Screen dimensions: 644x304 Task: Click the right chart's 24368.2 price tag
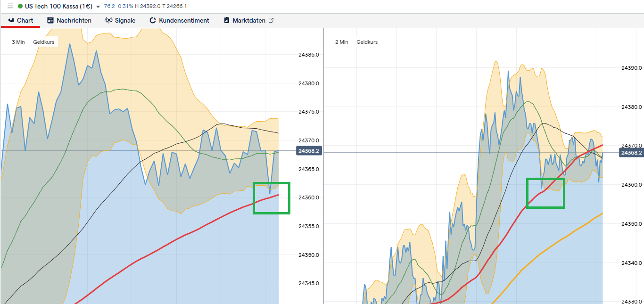(x=632, y=153)
